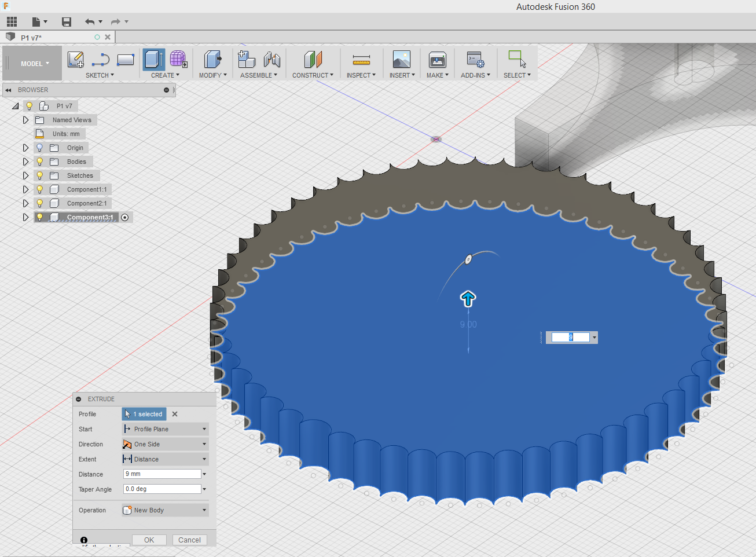Click the floating distance input in viewport
The height and width of the screenshot is (557, 756).
coord(571,337)
